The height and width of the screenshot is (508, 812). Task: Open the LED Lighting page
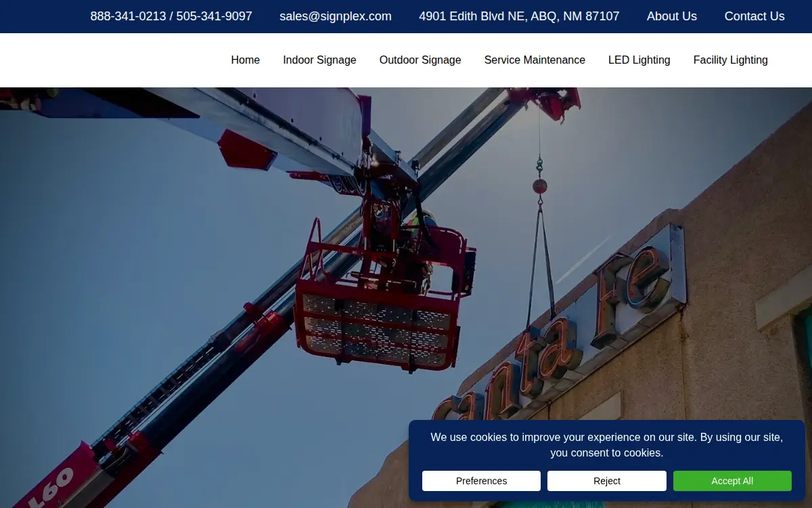639,60
